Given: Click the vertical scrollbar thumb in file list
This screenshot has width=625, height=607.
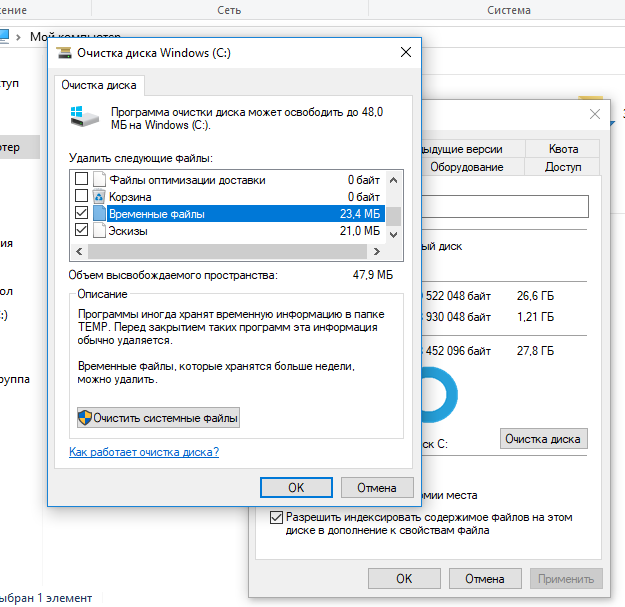Looking at the screenshot, I should 394,216.
